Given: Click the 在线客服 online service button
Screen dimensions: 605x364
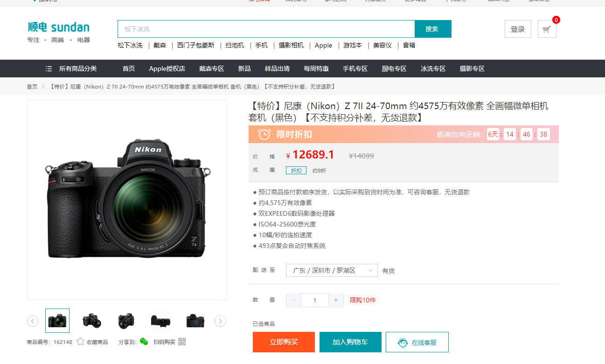Looking at the screenshot, I should click(417, 342).
